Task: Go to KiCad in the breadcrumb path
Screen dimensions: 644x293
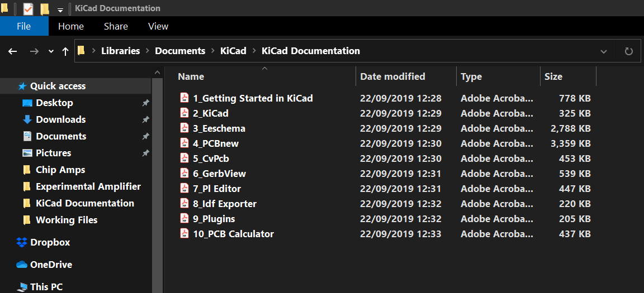Action: pos(233,51)
